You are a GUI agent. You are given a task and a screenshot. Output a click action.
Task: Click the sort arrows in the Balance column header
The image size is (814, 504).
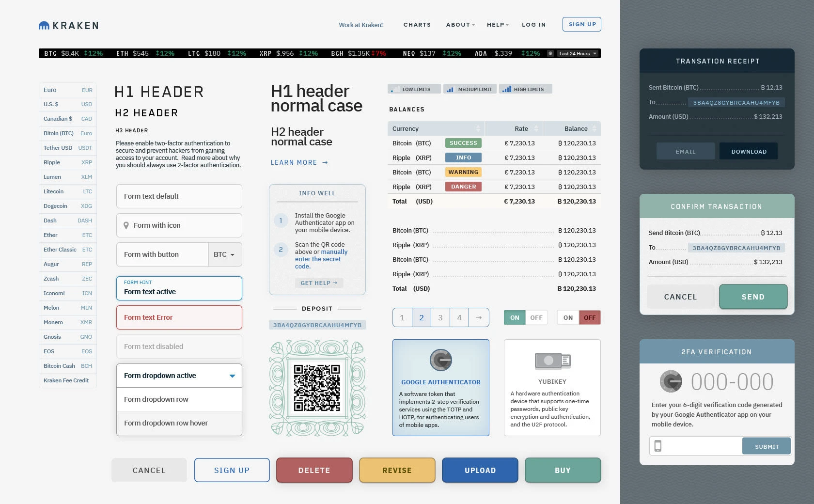tap(595, 128)
